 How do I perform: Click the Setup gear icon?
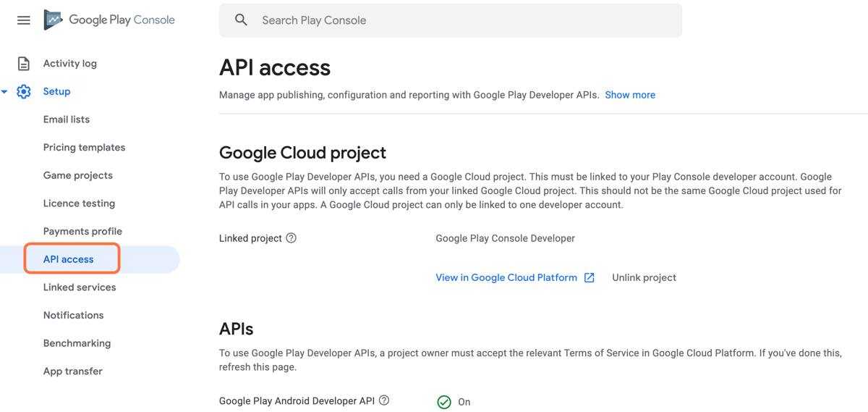[24, 92]
